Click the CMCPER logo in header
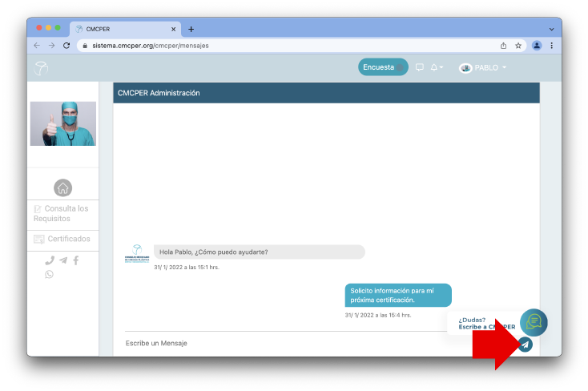This screenshot has height=391, width=588. coord(41,68)
